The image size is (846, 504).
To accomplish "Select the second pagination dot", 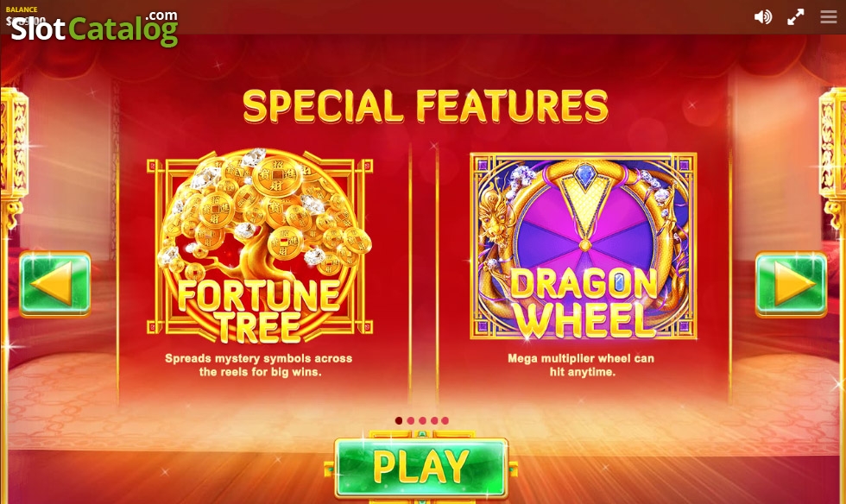I will coord(411,420).
